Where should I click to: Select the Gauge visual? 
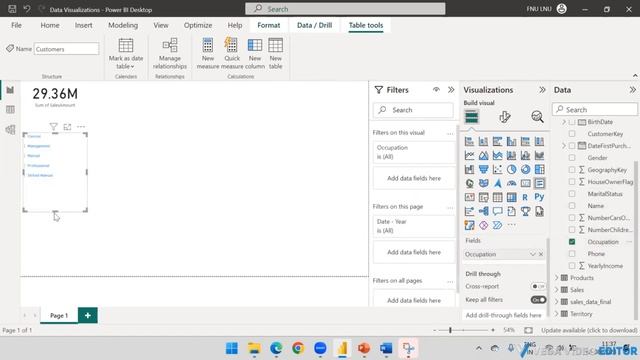tap(511, 183)
